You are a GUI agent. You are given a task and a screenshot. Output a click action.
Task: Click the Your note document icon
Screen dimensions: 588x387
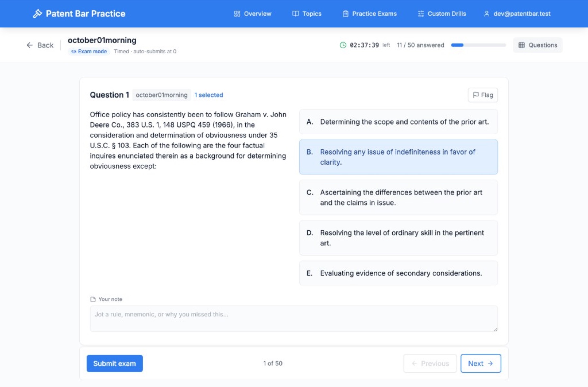click(x=93, y=299)
